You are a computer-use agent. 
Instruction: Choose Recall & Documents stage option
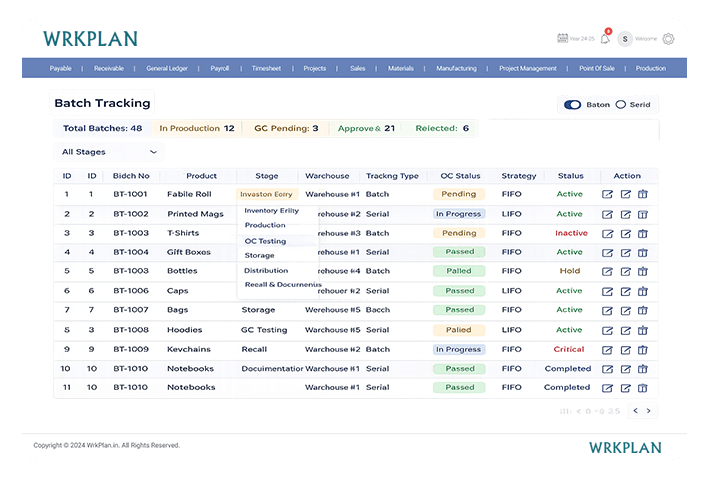[x=283, y=285]
